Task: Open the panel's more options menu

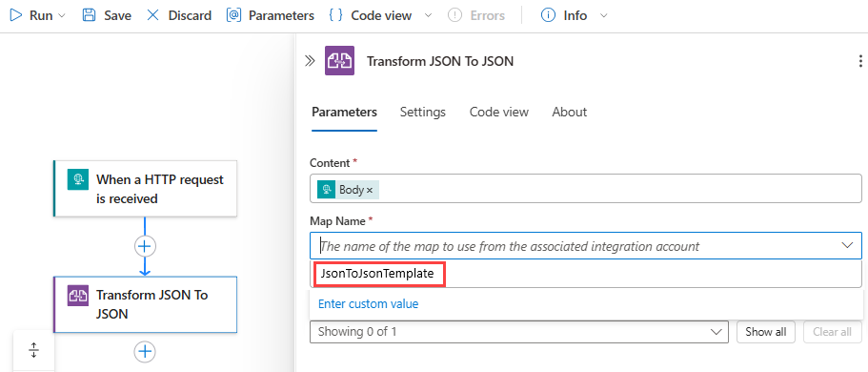Action: tap(859, 61)
